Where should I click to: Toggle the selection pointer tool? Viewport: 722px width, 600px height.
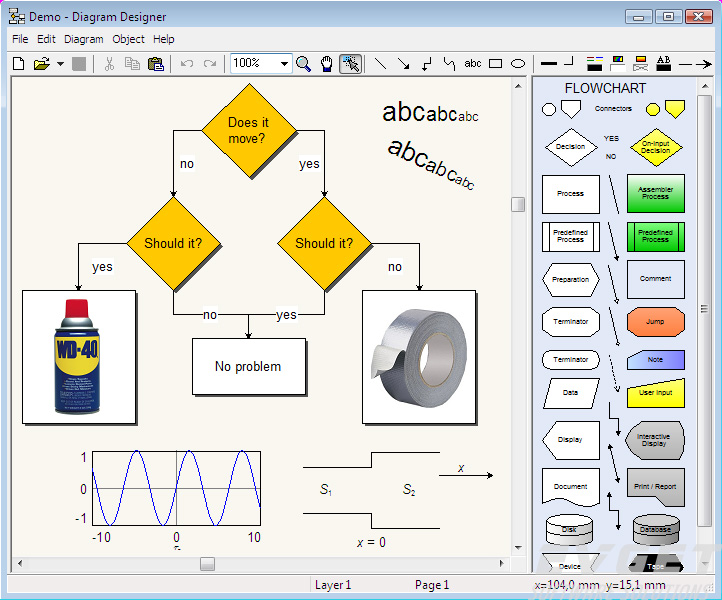point(350,64)
